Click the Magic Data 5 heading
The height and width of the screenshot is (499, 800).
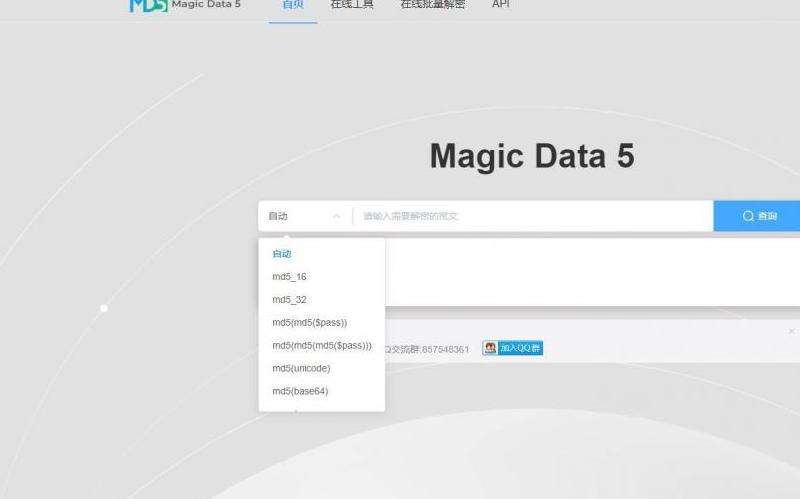pos(532,156)
